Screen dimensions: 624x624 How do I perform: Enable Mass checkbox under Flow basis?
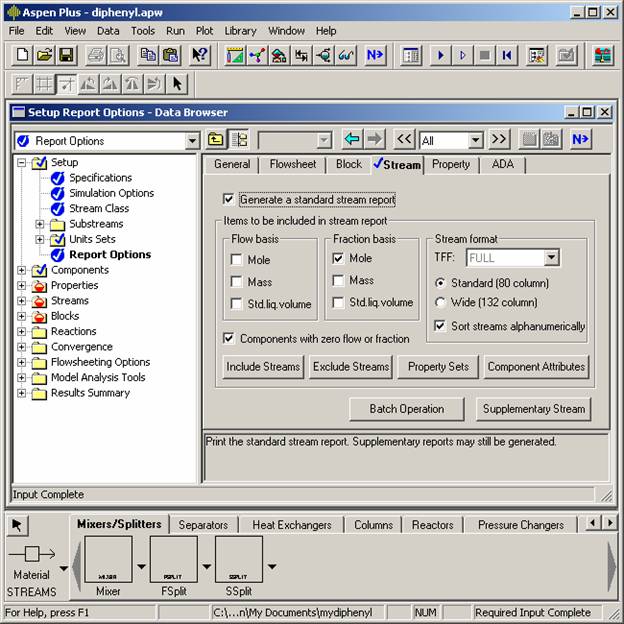click(x=236, y=281)
